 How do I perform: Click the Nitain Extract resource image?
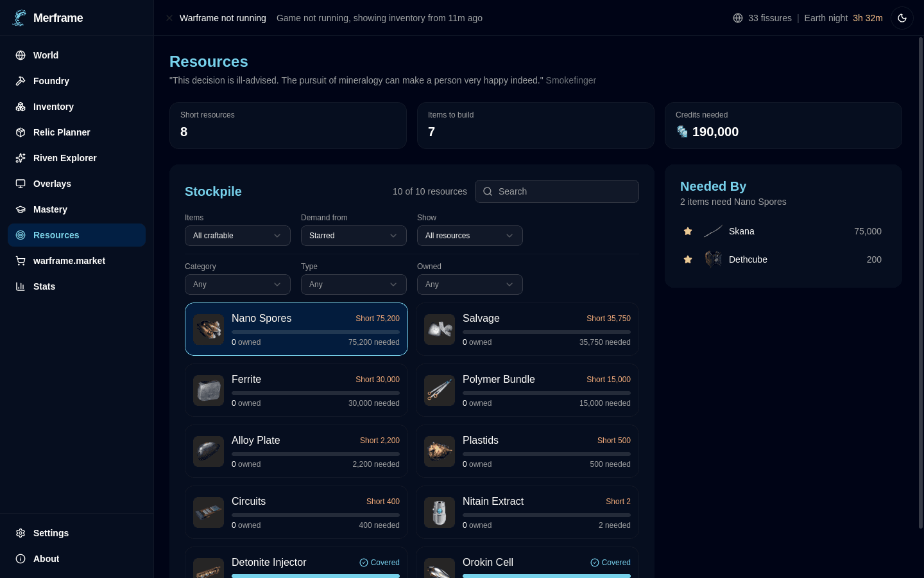(440, 512)
